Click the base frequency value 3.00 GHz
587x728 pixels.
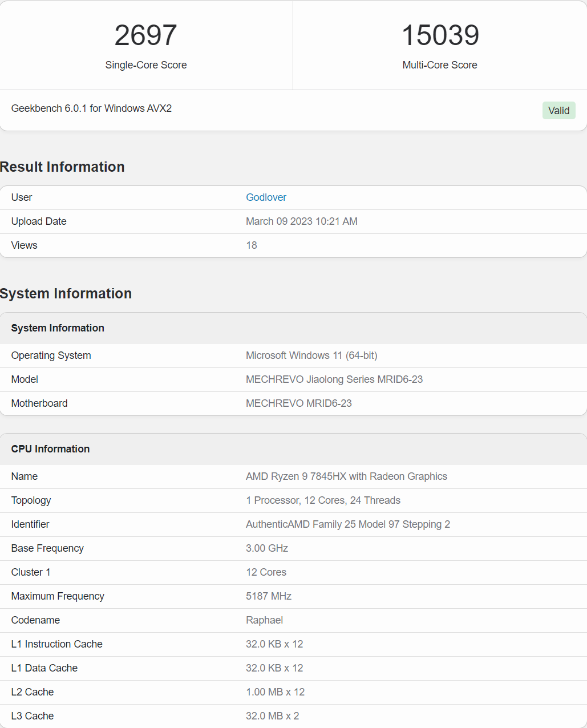point(267,548)
